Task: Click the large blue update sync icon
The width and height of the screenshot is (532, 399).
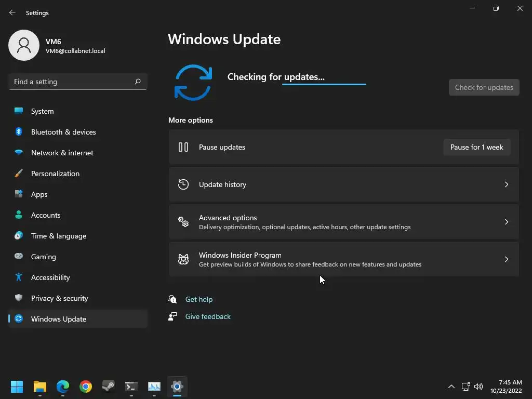Action: (193, 83)
